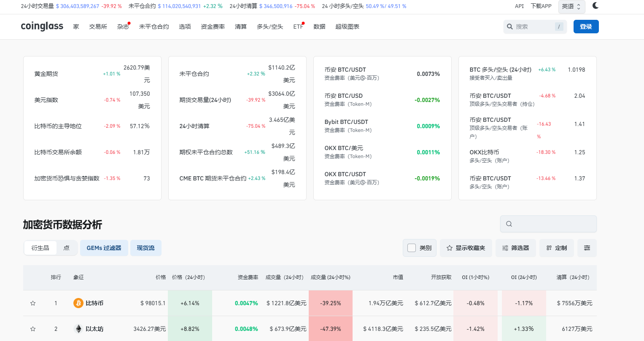The height and width of the screenshot is (341, 644).
Task: Click the GEMs 过滤器 button
Action: pyautogui.click(x=104, y=248)
